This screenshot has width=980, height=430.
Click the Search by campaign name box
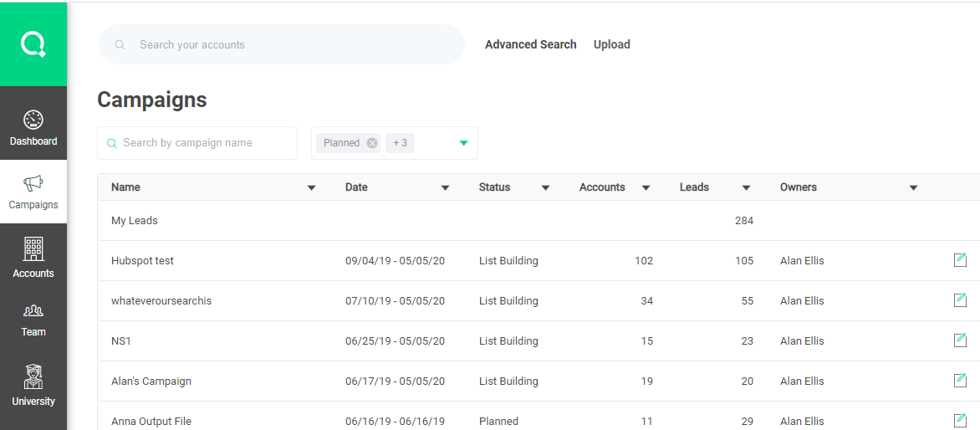(205, 143)
